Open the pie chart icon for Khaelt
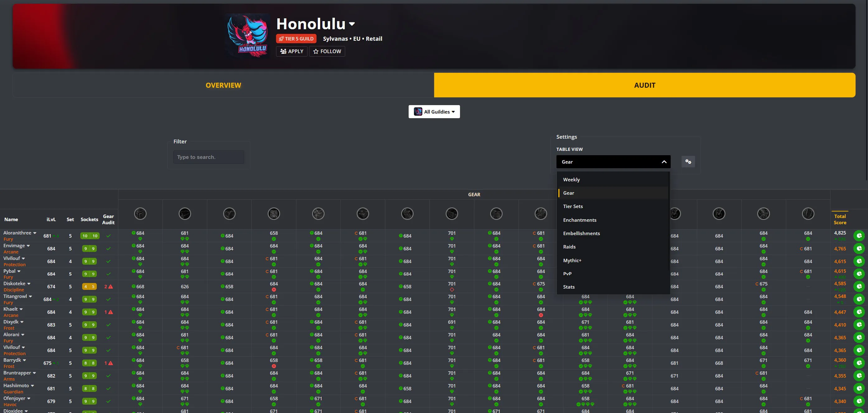 (859, 312)
